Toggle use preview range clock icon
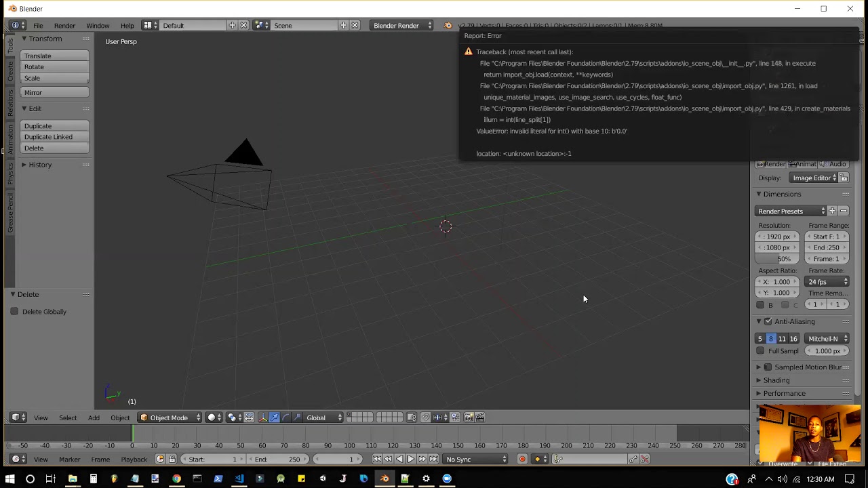This screenshot has width=868, height=488. (161, 460)
